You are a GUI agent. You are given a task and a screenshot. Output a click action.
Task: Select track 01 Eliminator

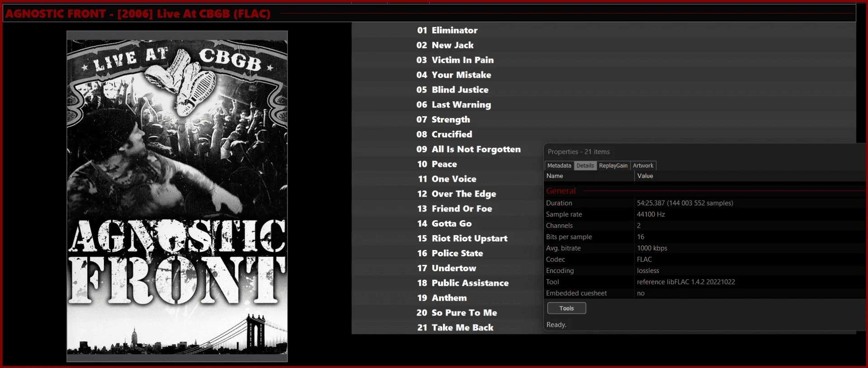(447, 30)
